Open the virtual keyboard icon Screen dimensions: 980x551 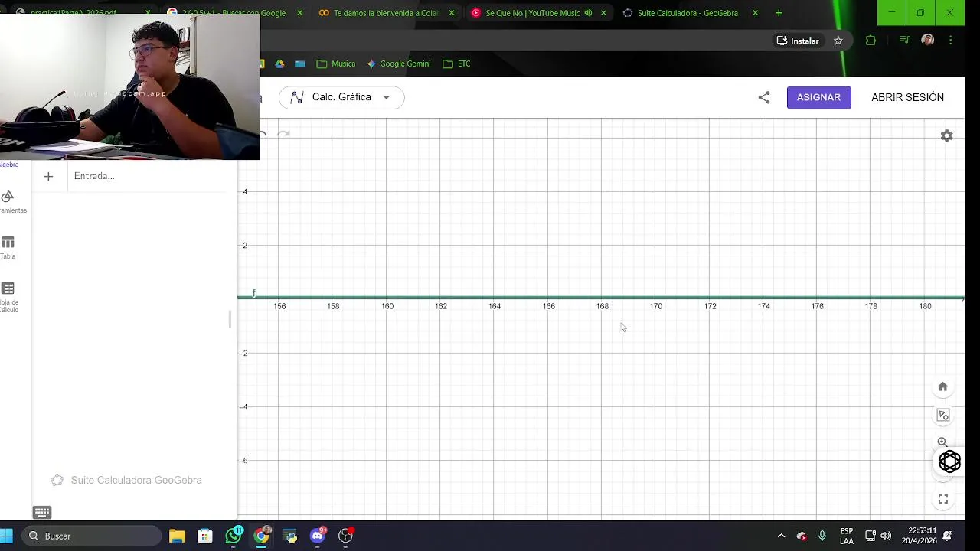click(42, 512)
